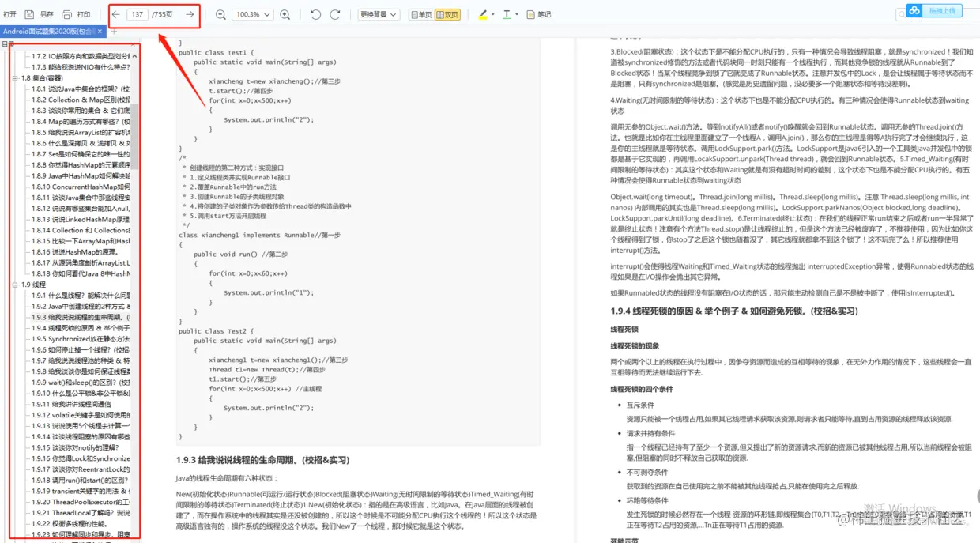Click outline panel scrollbar thumb
Viewport: 980px width, 543px height.
tap(135, 136)
